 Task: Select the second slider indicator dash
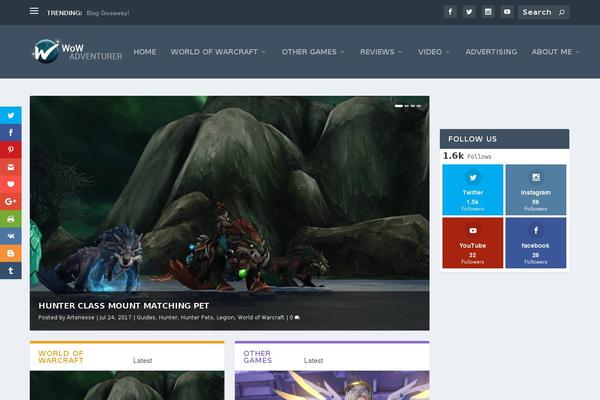(407, 106)
